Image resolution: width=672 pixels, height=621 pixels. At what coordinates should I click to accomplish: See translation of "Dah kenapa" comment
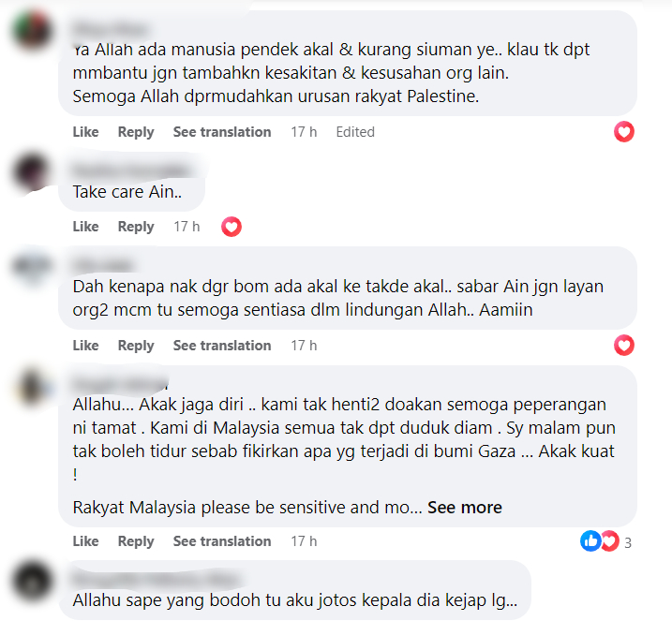click(x=222, y=346)
